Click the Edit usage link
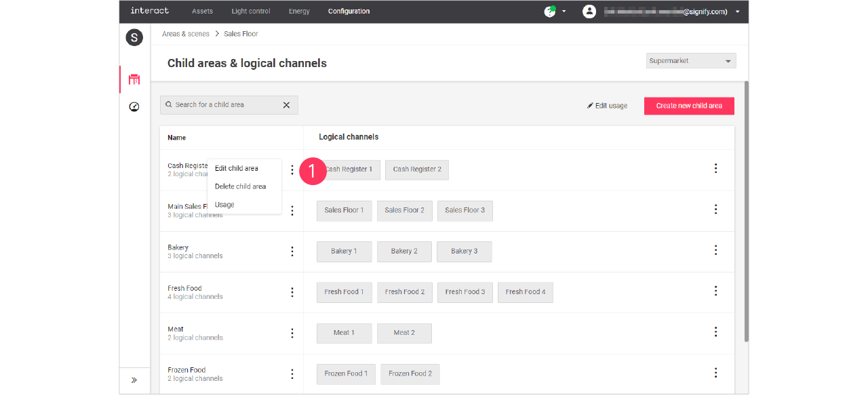The width and height of the screenshot is (868, 406). pyautogui.click(x=608, y=106)
